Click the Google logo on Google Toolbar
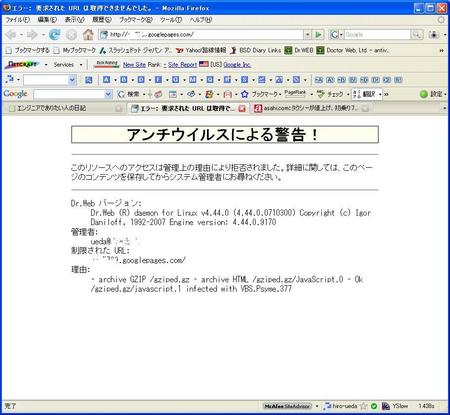Screen dimensions: 450x415 pos(15,94)
